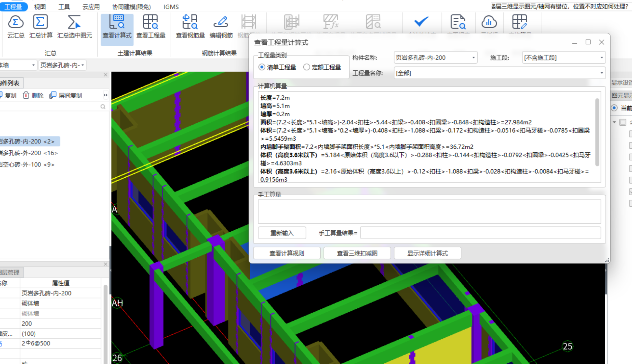
Task: Select the 定额工程量 radio option
Action: click(x=307, y=67)
